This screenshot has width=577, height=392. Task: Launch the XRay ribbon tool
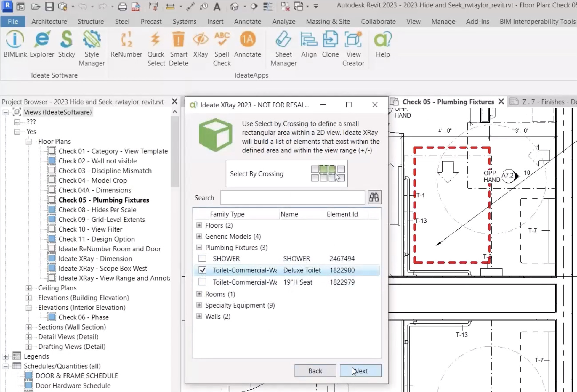[201, 44]
